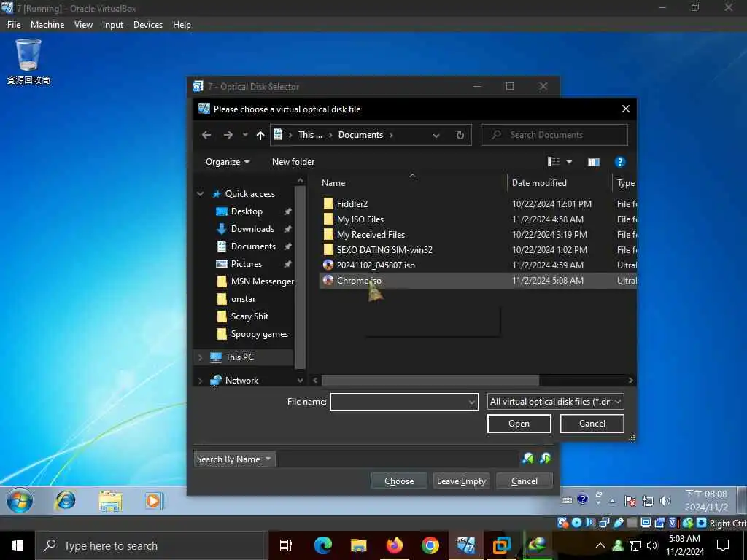
Task: Open Google Chrome on host taskbar
Action: pyautogui.click(x=430, y=545)
